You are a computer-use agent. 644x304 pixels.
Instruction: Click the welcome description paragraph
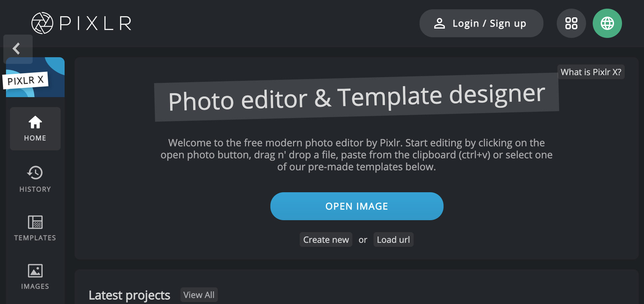pos(356,155)
